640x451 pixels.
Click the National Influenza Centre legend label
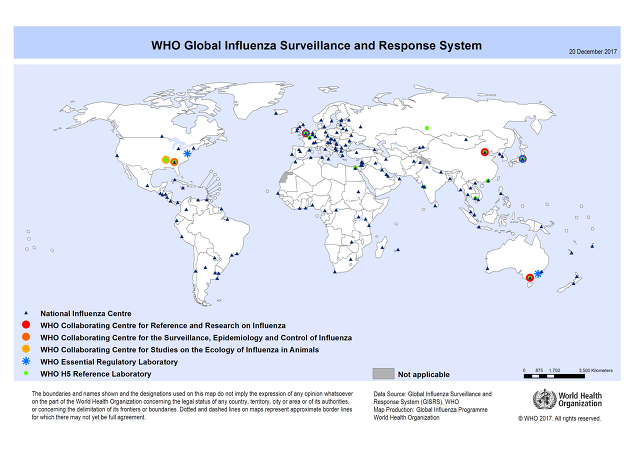(86, 313)
